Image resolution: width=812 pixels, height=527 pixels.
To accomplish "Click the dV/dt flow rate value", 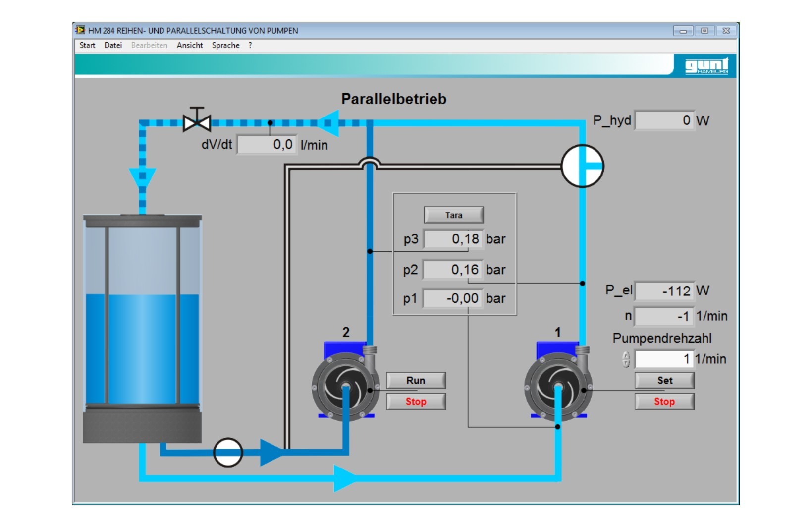I will (x=267, y=145).
